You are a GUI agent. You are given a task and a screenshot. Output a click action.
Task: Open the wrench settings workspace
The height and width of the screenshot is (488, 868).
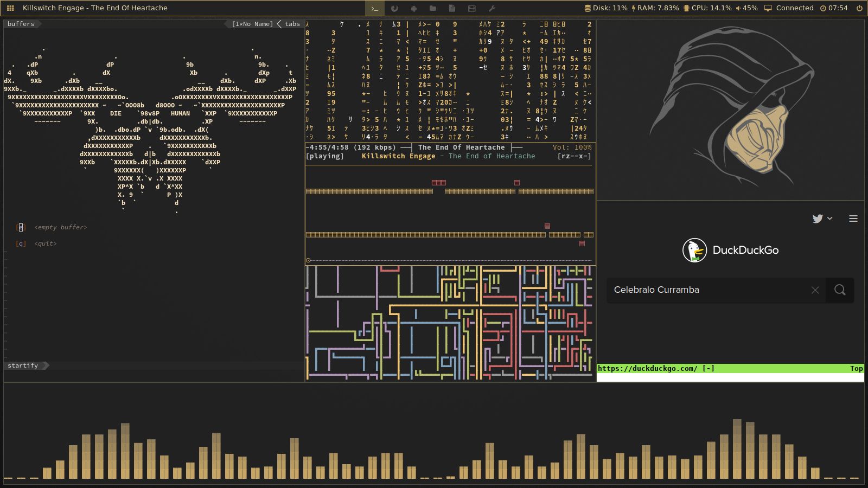(x=492, y=8)
